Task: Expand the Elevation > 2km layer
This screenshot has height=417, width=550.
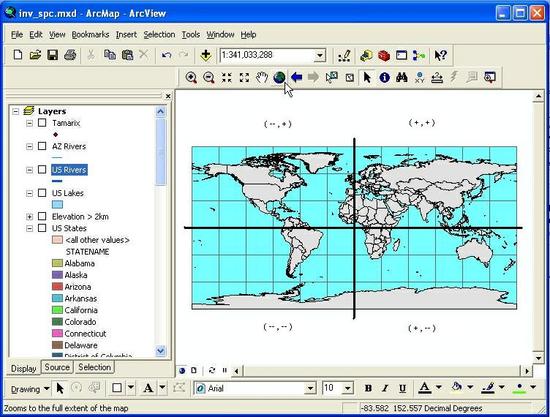Action: click(29, 217)
